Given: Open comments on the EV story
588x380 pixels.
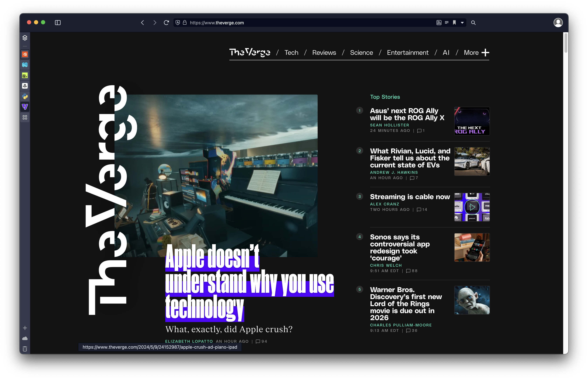Looking at the screenshot, I should (x=414, y=178).
